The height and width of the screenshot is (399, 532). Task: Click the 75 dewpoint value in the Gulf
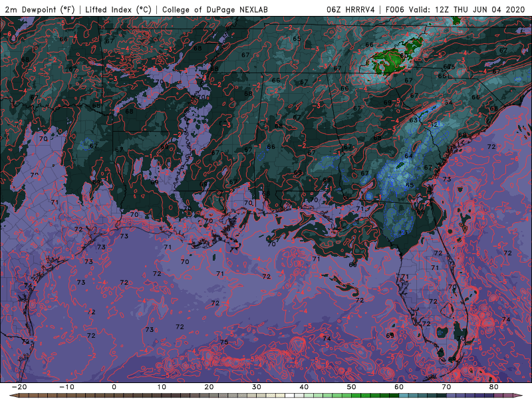tap(224, 342)
